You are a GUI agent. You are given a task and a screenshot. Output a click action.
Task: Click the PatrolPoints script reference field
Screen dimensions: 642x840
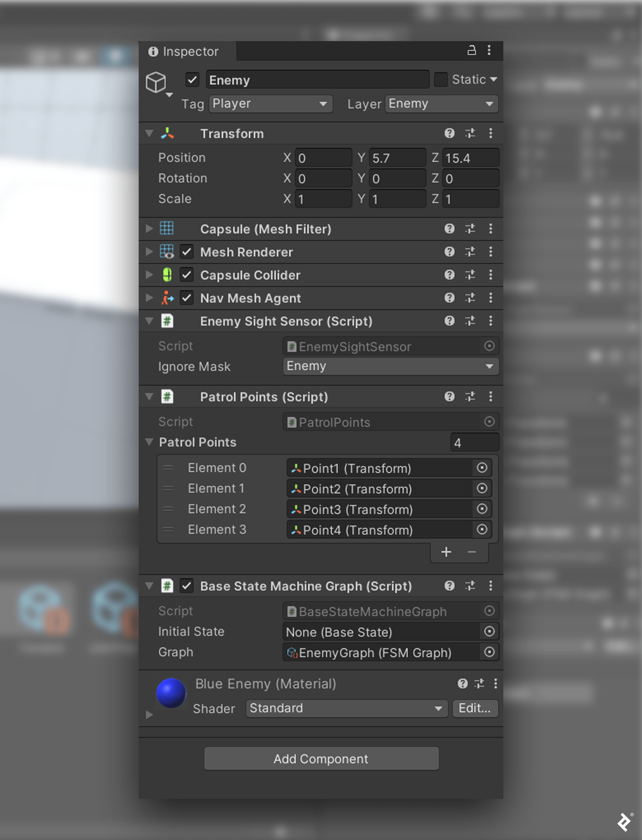pyautogui.click(x=391, y=422)
